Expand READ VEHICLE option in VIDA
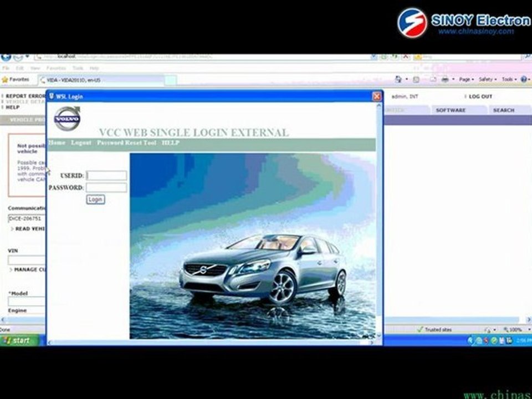Screen dimensions: 532x399 coord(28,229)
